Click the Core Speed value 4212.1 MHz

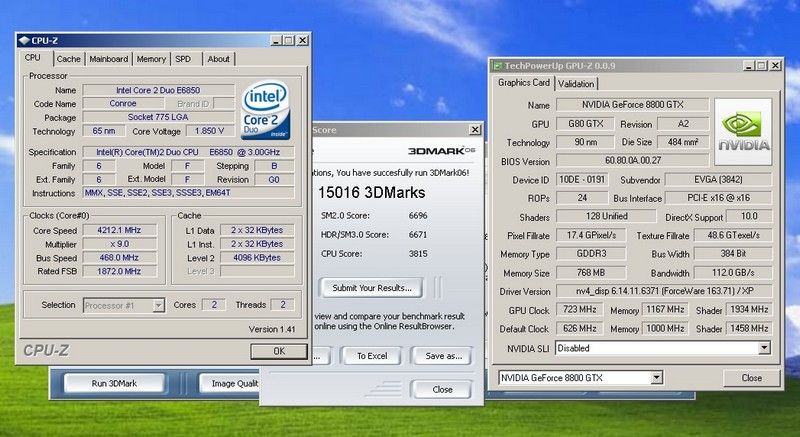coord(119,230)
